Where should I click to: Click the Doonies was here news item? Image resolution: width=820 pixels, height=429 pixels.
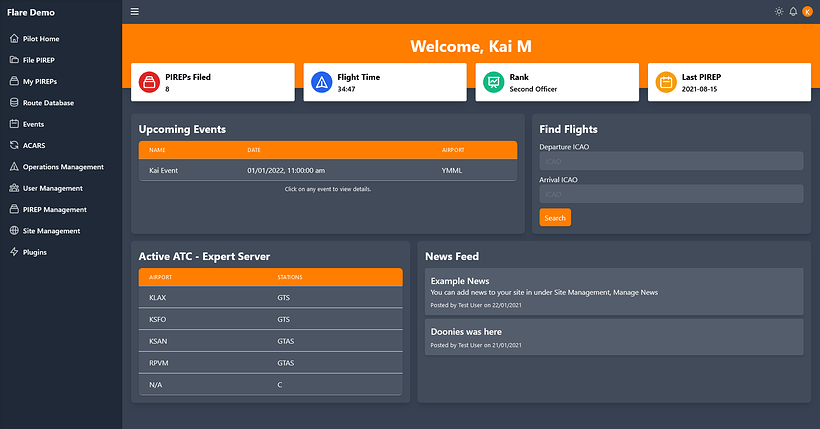coord(614,337)
